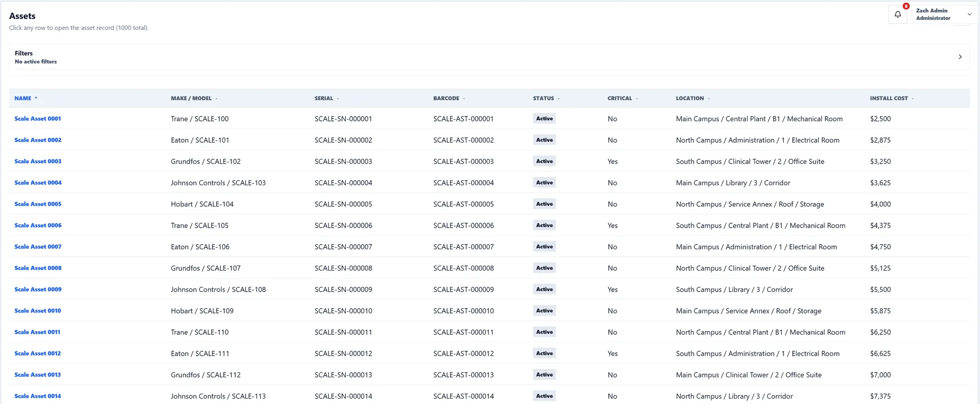This screenshot has height=404, width=980.
Task: Click barcode 'SCALE-AST-000013'
Action: click(x=463, y=375)
